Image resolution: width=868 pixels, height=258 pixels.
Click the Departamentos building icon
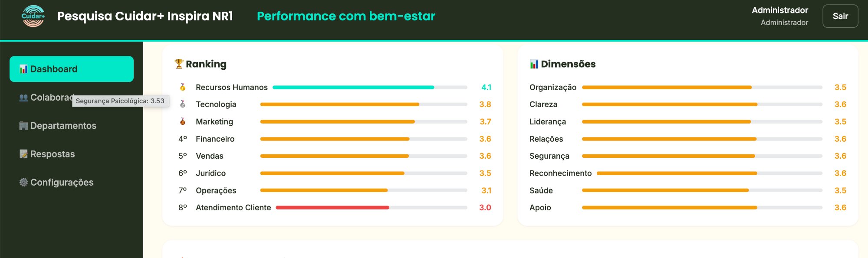pyautogui.click(x=23, y=126)
